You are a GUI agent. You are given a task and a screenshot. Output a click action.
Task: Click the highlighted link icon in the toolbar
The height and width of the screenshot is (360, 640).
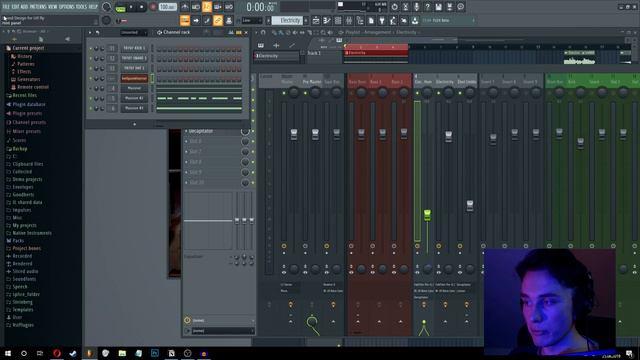tap(218, 20)
